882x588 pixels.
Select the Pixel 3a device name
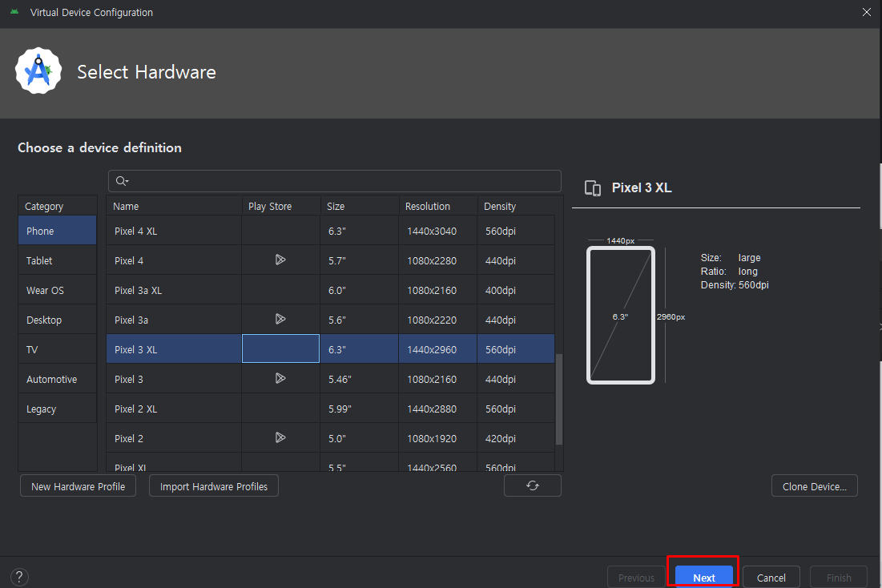(131, 320)
